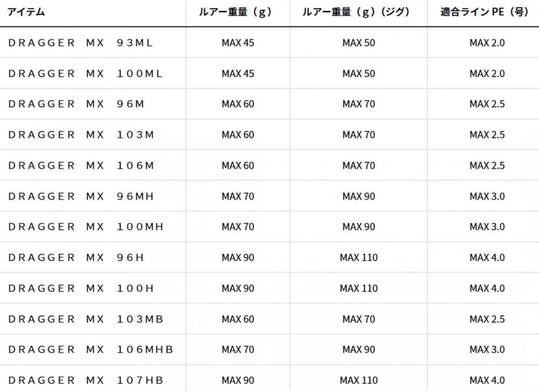This screenshot has height=392, width=539.
Task: Click the ルアー重量（g）（ジグ） column header
Action: point(358,12)
